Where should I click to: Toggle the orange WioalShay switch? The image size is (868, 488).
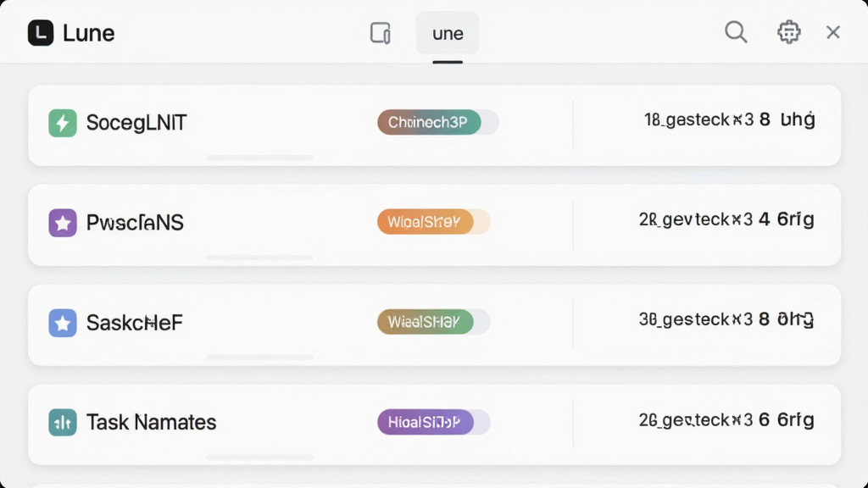(433, 222)
